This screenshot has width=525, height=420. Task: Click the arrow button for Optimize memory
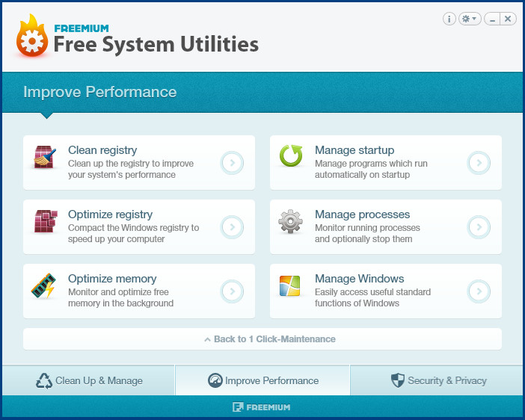click(x=232, y=291)
